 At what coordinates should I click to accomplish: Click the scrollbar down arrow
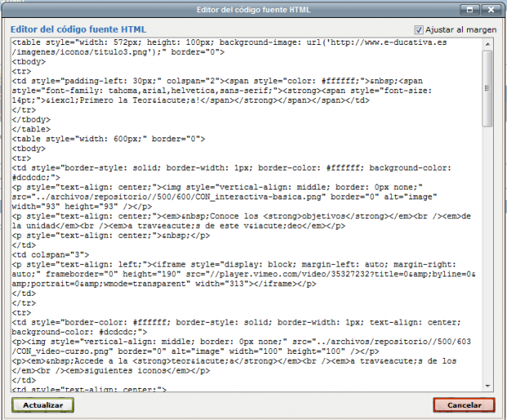click(487, 386)
